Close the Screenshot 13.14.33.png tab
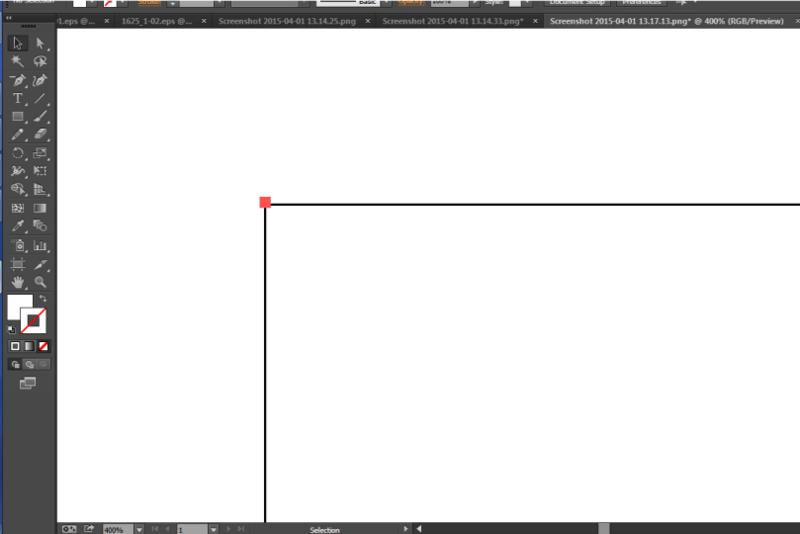This screenshot has height=534, width=800. pos(535,21)
